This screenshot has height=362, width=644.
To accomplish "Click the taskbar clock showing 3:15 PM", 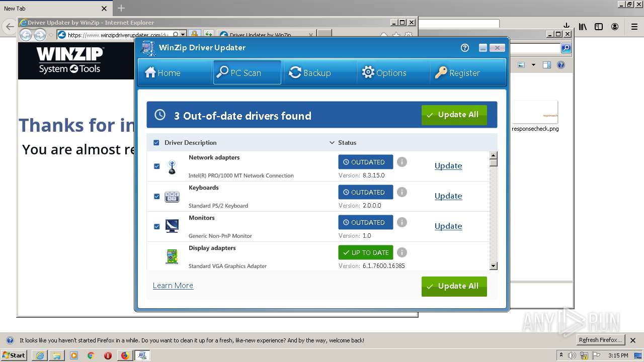I will point(618,355).
